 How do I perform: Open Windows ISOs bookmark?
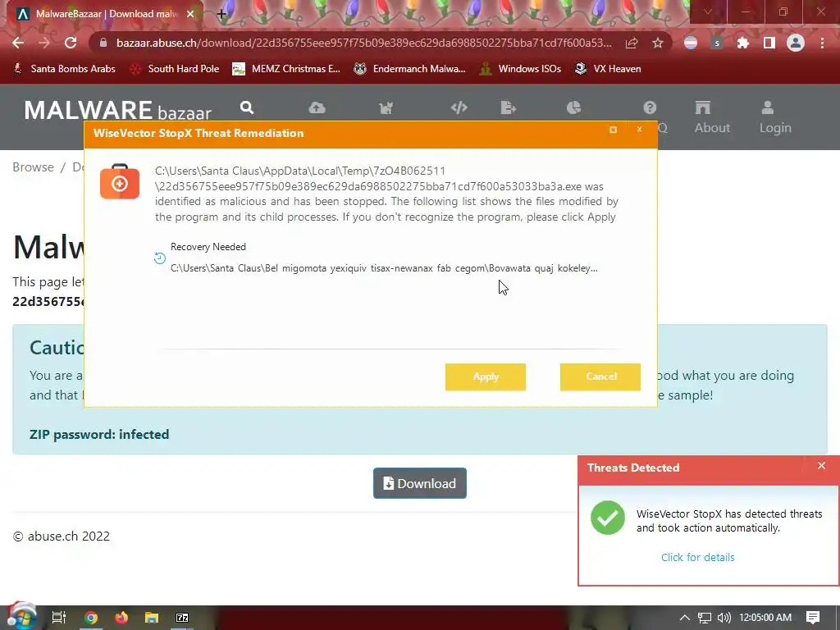click(520, 69)
